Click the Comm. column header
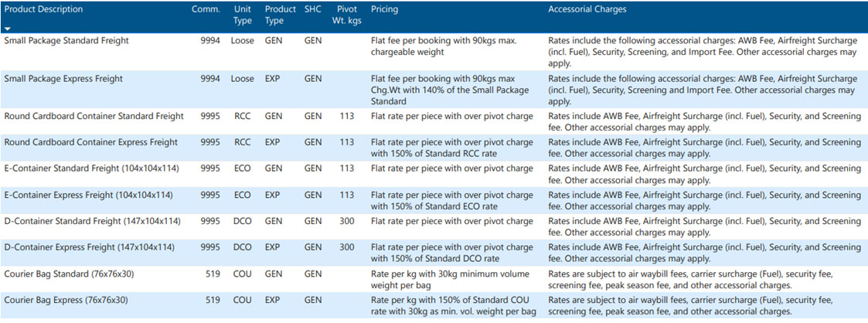The height and width of the screenshot is (323, 868). click(x=206, y=9)
